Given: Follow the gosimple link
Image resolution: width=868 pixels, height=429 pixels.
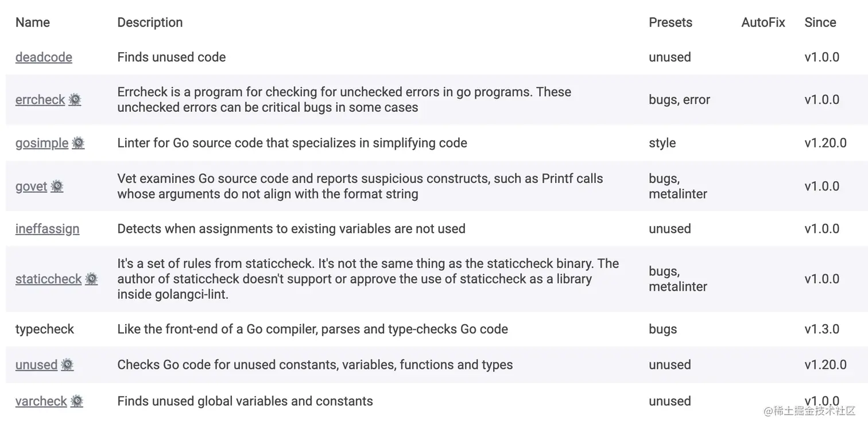Looking at the screenshot, I should pyautogui.click(x=42, y=143).
